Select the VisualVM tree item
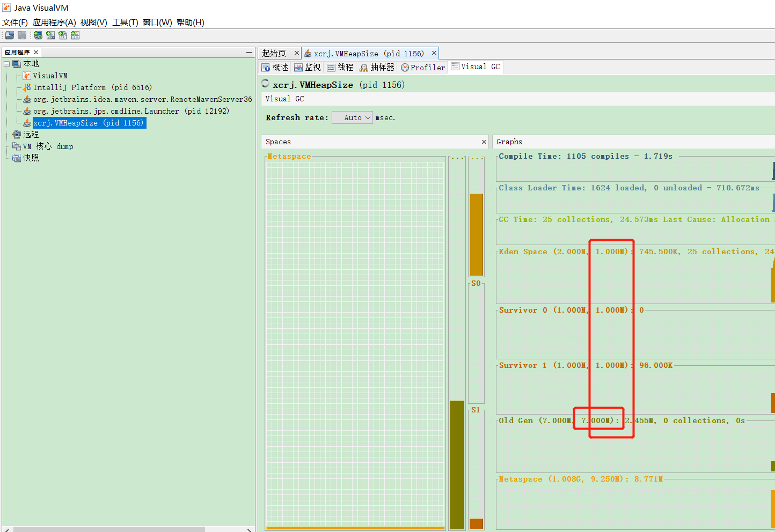775x532 pixels. (50, 76)
